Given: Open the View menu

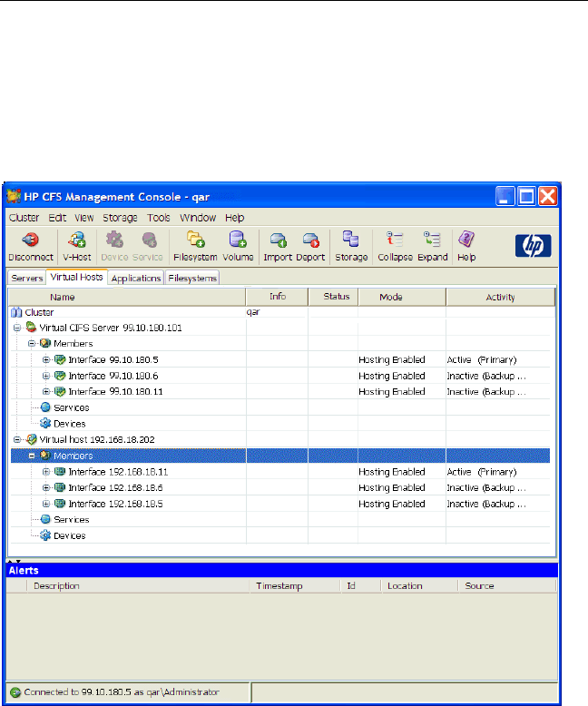Looking at the screenshot, I should tap(83, 218).
